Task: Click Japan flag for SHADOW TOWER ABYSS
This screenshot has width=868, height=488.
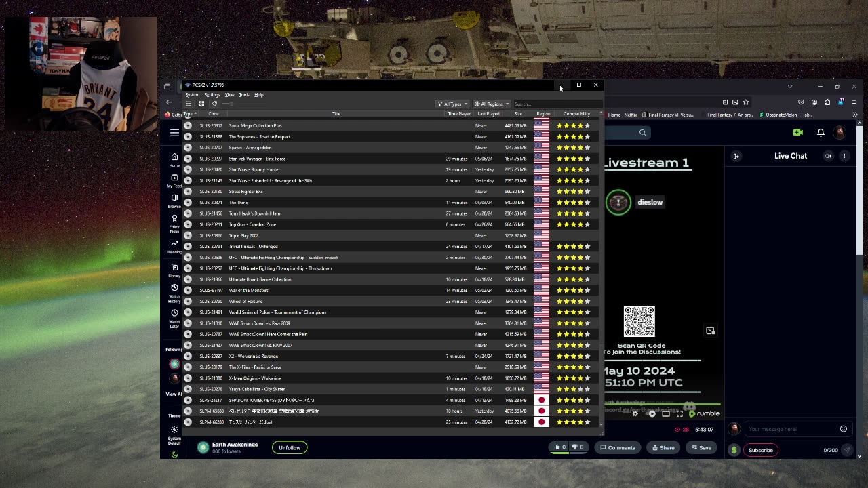Action: pos(541,400)
